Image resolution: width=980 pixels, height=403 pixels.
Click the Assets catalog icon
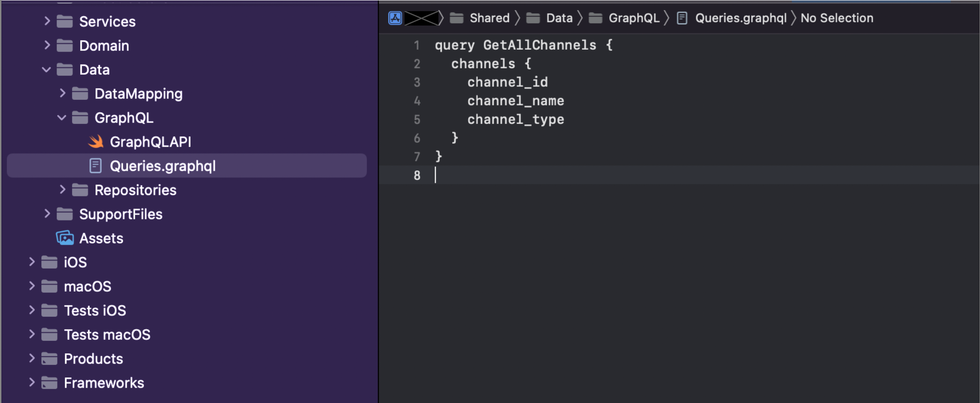point(65,238)
